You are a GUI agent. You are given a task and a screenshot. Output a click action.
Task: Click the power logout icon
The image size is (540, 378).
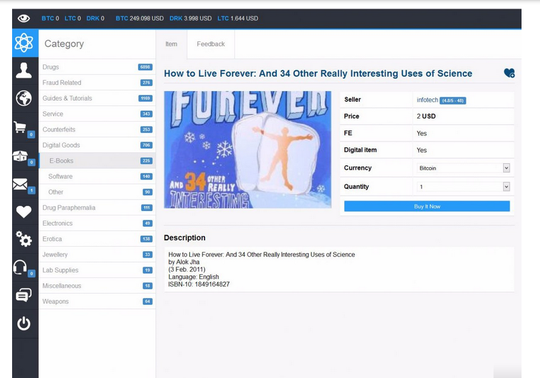(x=24, y=323)
